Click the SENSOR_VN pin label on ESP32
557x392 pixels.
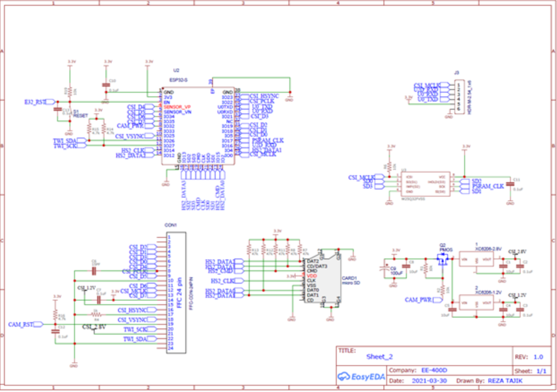[x=178, y=112]
